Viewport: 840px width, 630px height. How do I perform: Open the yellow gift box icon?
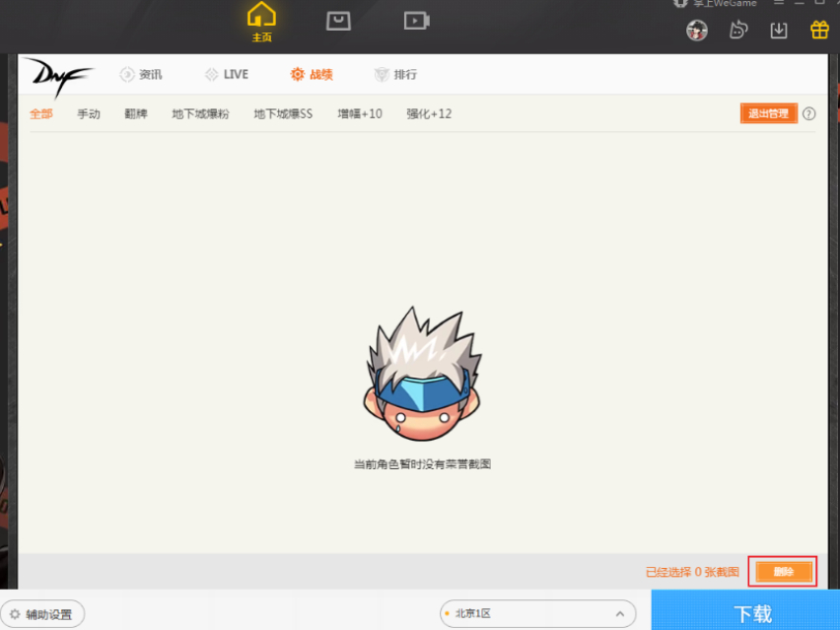coord(819,30)
